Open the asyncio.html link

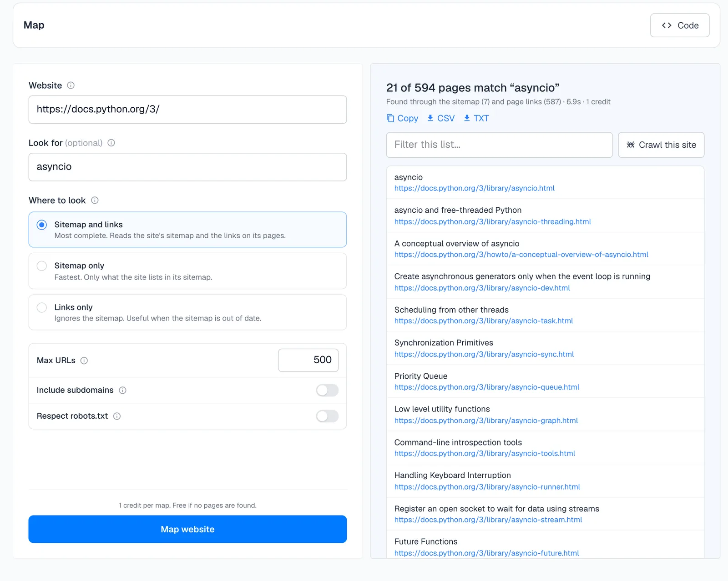click(474, 188)
